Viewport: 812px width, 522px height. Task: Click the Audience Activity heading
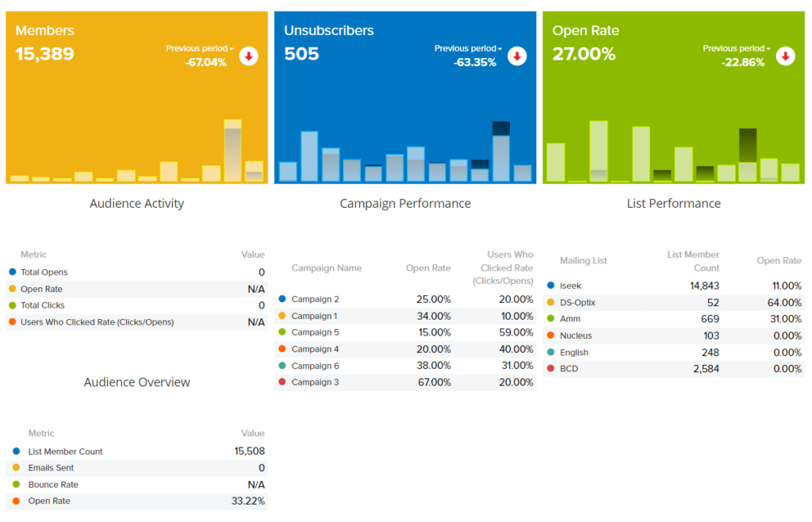[137, 203]
